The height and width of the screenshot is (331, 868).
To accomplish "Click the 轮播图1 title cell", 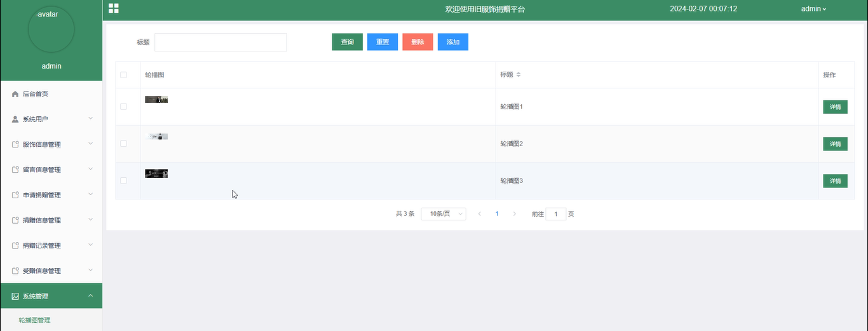I will tap(657, 107).
